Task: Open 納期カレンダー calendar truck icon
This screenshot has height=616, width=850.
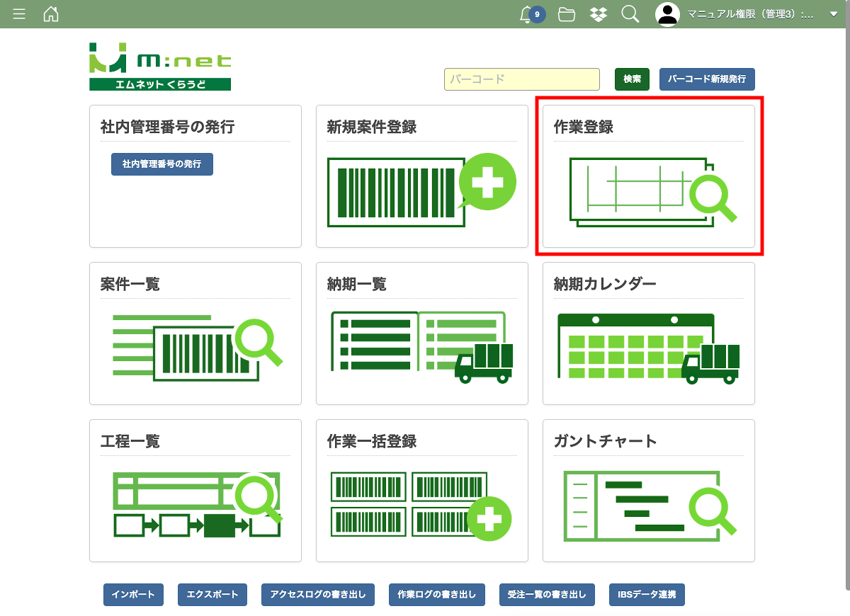Action: click(648, 348)
